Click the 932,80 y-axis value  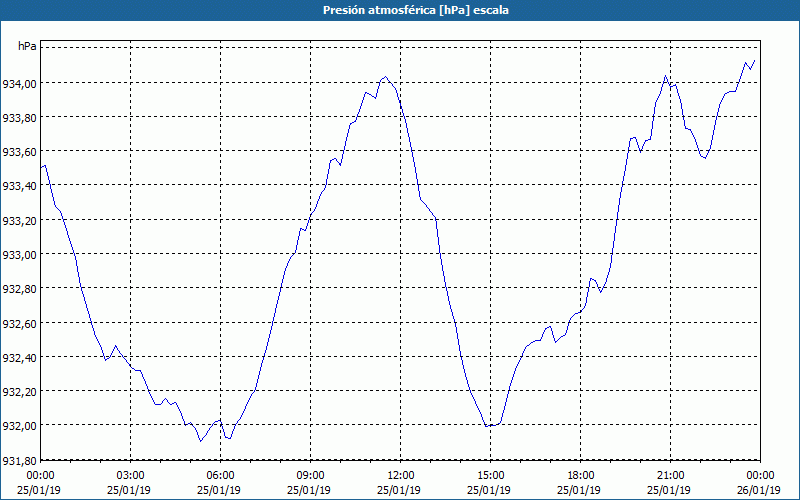pos(19,289)
